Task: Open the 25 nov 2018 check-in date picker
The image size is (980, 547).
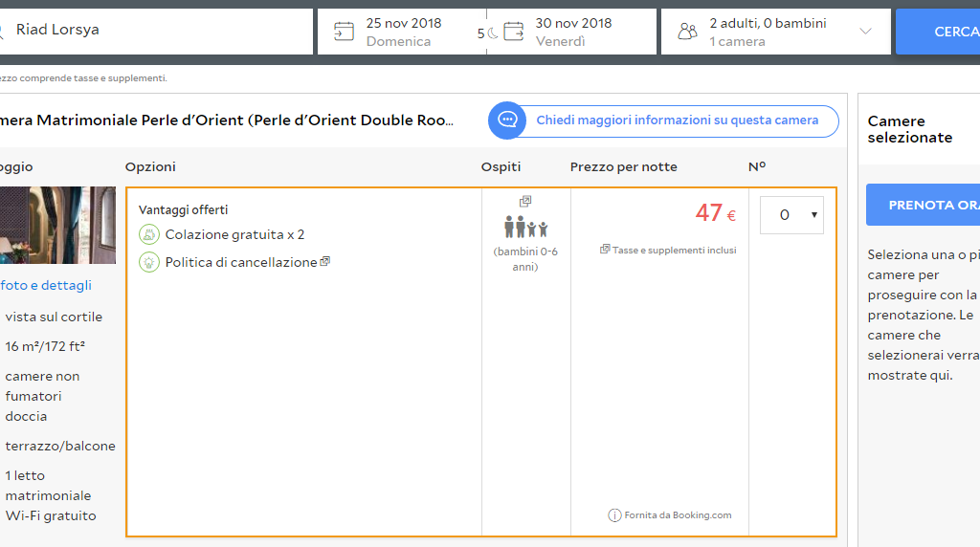Action: [403, 32]
